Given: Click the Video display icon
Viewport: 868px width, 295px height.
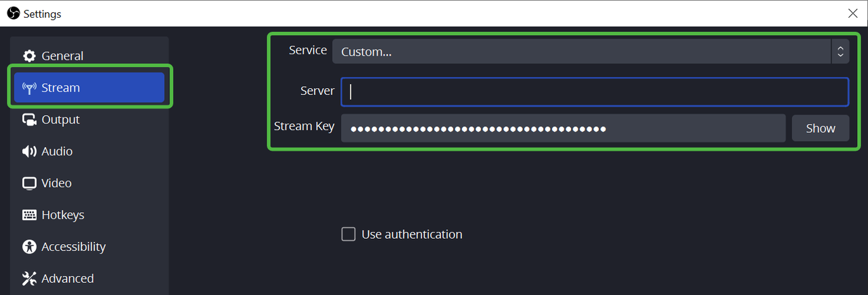Looking at the screenshot, I should 29,184.
